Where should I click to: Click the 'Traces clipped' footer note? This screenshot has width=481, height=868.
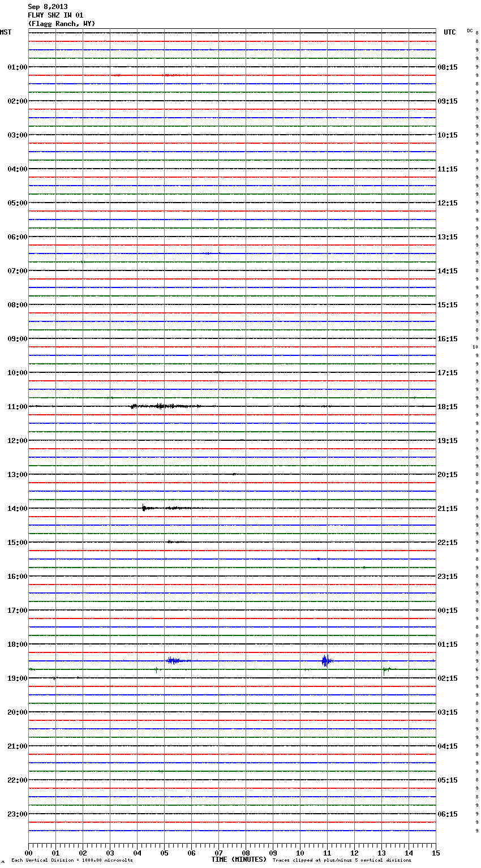pyautogui.click(x=342, y=861)
